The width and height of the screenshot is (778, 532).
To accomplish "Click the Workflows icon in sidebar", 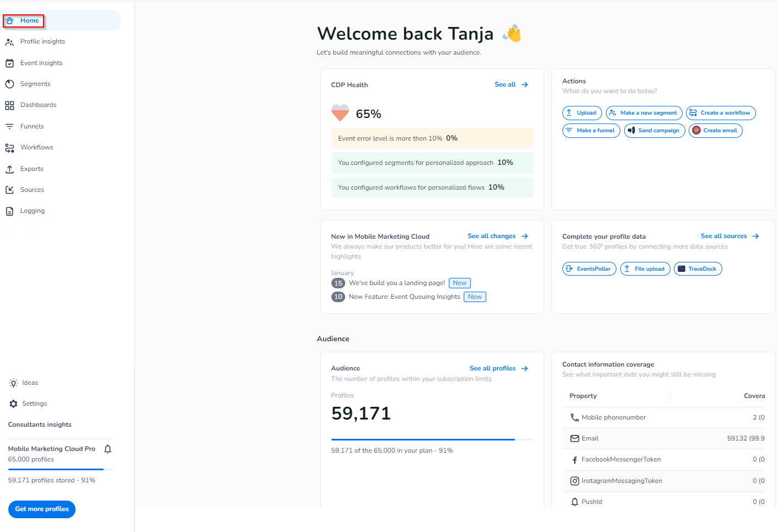I will coord(9,148).
